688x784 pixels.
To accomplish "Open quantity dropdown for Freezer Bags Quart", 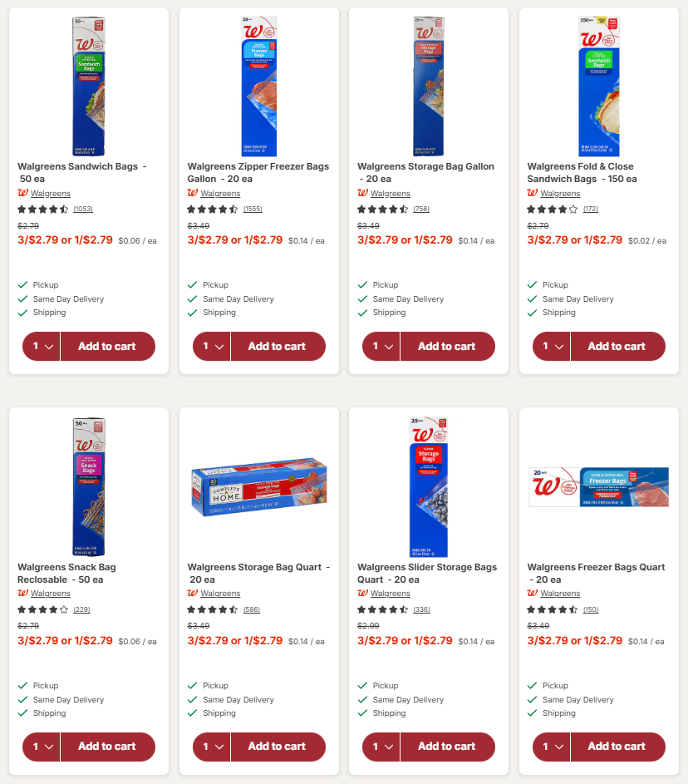I will tap(552, 747).
